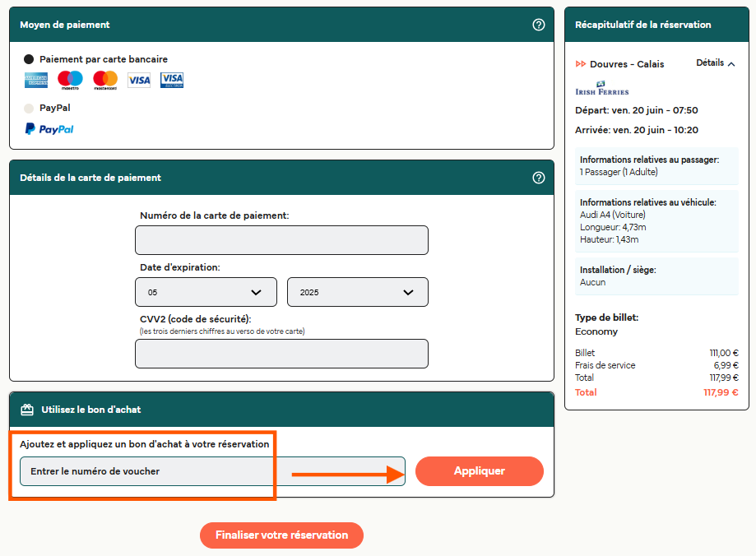Open the expiration year dropdown showing 2025
This screenshot has width=756, height=556.
point(357,292)
